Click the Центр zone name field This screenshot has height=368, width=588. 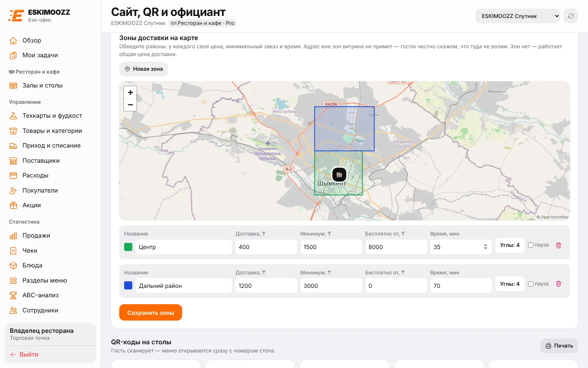[x=184, y=247]
